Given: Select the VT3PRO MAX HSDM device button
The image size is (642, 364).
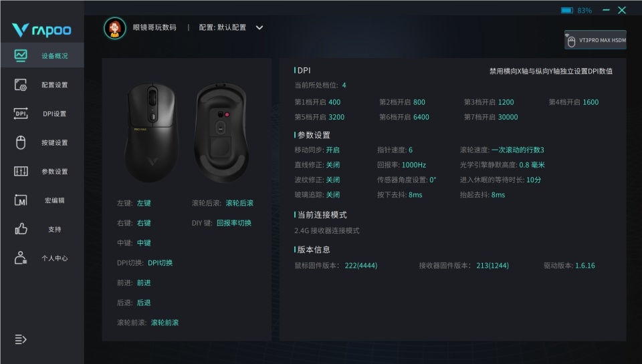Looking at the screenshot, I should pos(595,39).
